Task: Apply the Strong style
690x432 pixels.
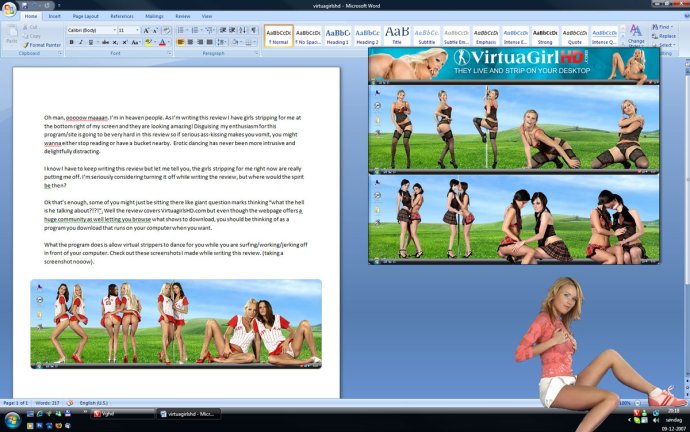Action: (545, 36)
